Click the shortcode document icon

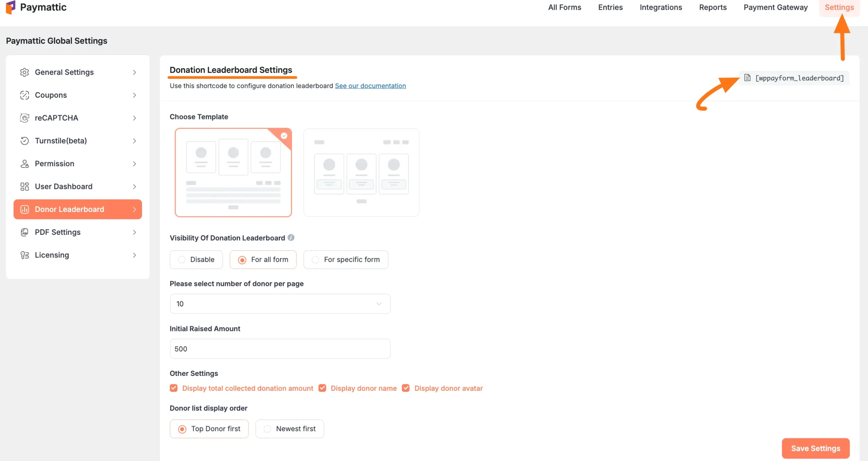point(747,78)
